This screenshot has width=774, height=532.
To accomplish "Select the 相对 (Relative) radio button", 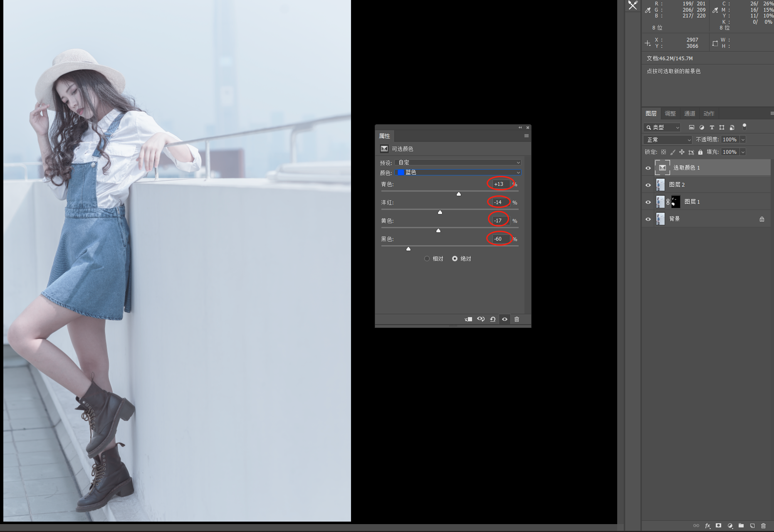I will point(427,259).
